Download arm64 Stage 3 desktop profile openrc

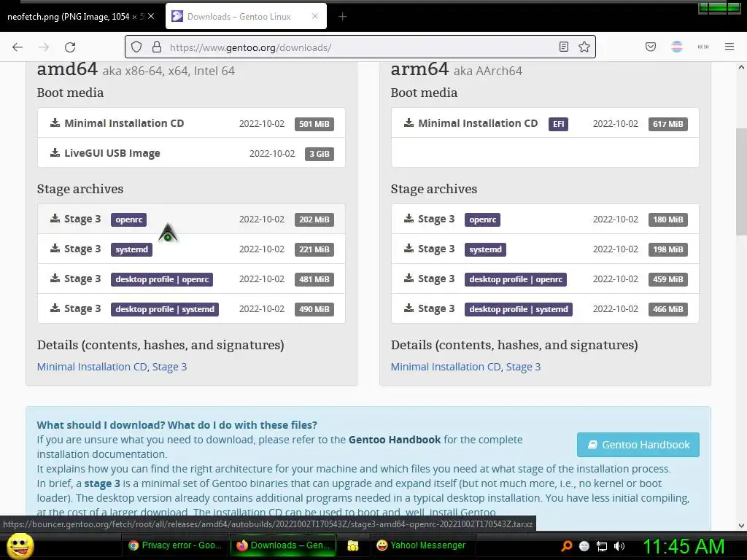545,279
